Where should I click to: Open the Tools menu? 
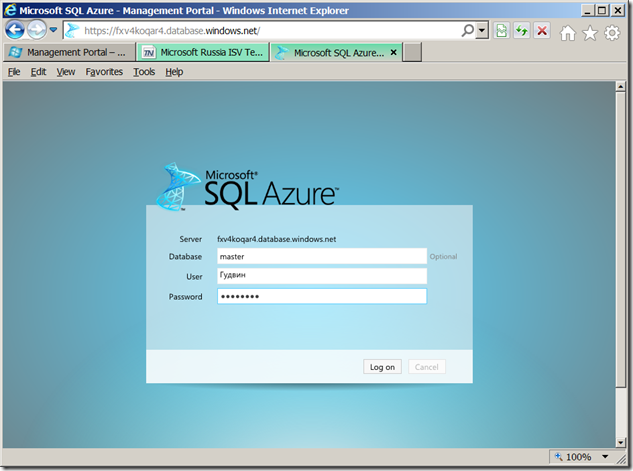point(144,72)
